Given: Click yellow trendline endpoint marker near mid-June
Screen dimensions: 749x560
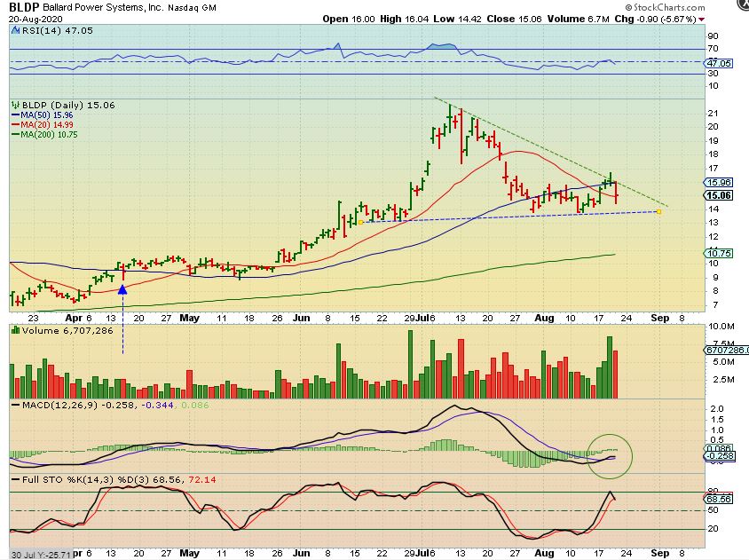Looking at the screenshot, I should pos(360,222).
